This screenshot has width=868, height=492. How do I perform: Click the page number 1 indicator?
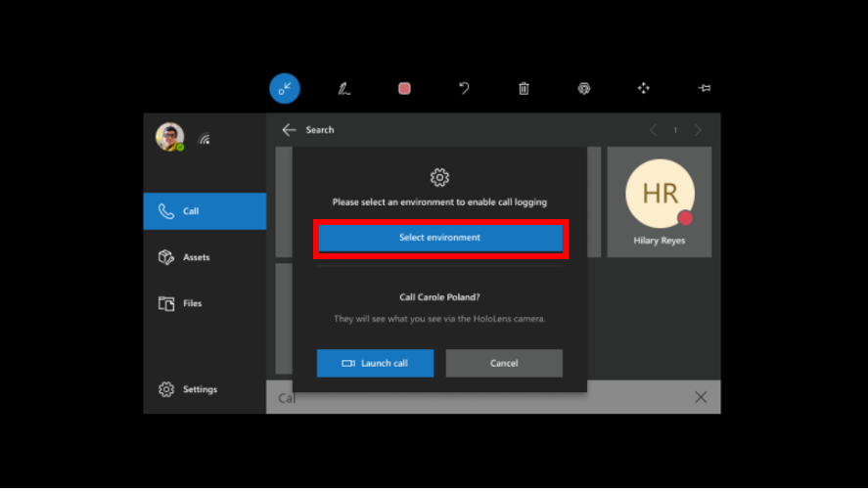coord(675,131)
